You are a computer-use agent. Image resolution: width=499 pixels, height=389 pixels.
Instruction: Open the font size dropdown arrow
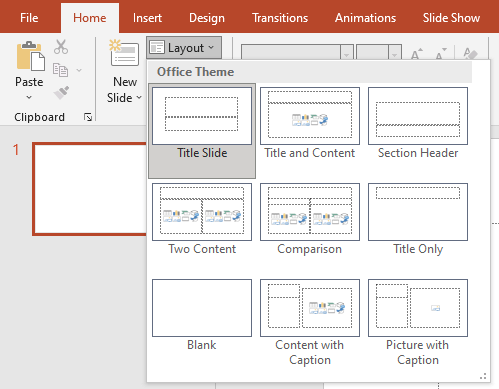(395, 53)
